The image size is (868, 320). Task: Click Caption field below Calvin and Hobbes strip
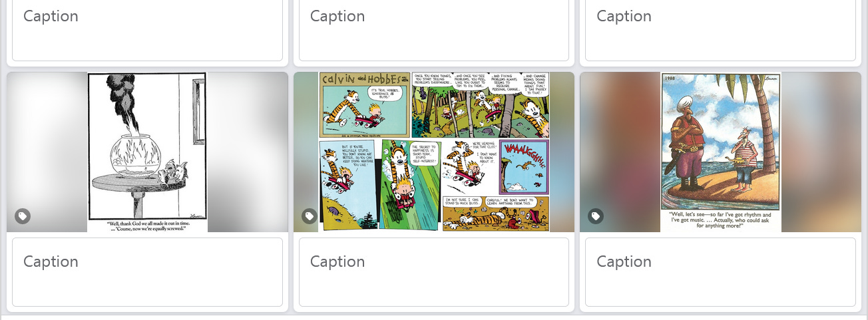[x=434, y=272]
